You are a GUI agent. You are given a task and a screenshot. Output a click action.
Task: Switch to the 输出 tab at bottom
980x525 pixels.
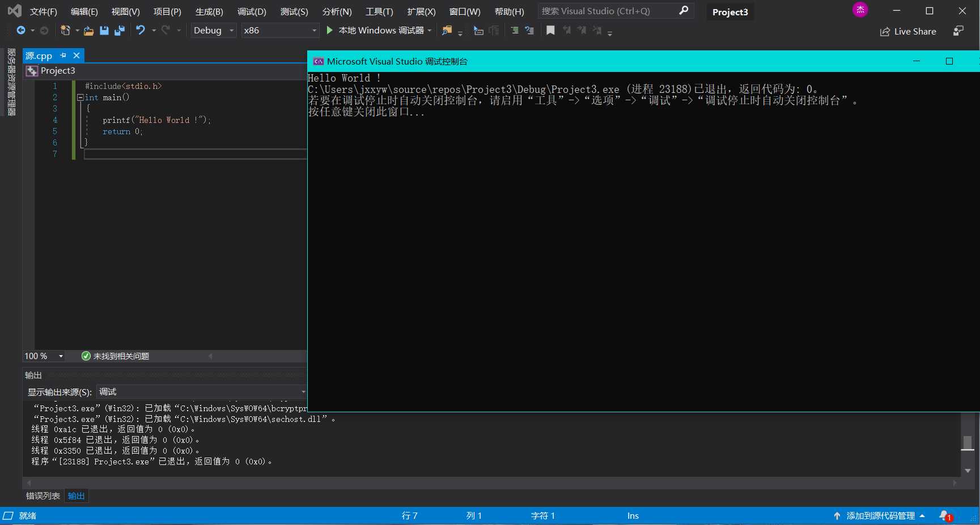[77, 496]
